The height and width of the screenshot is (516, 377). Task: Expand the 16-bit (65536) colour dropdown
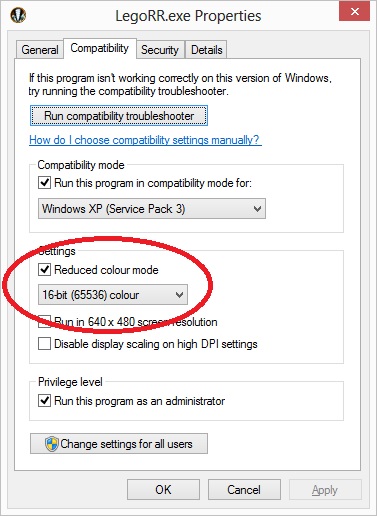pyautogui.click(x=113, y=295)
